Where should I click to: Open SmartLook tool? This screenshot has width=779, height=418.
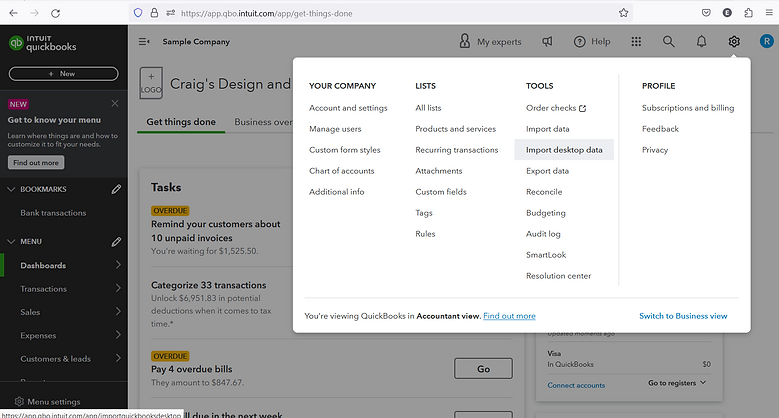[546, 254]
